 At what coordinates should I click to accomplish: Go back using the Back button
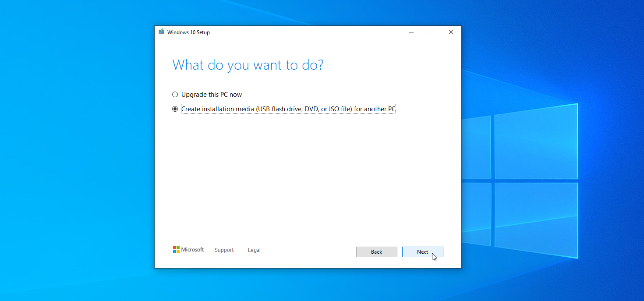click(376, 251)
